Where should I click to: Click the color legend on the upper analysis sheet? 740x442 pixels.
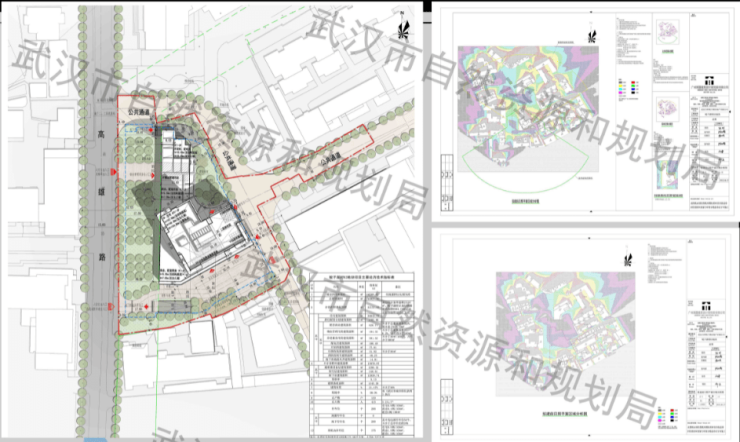point(629,88)
